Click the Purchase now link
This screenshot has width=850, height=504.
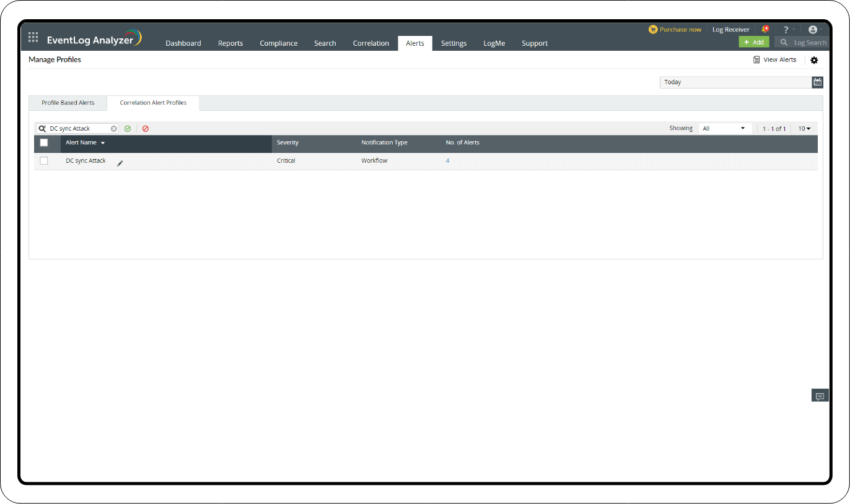coord(680,28)
